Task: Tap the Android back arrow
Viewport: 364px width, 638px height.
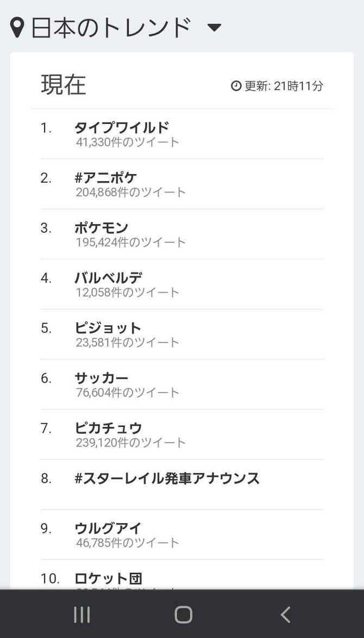Action: 285,615
